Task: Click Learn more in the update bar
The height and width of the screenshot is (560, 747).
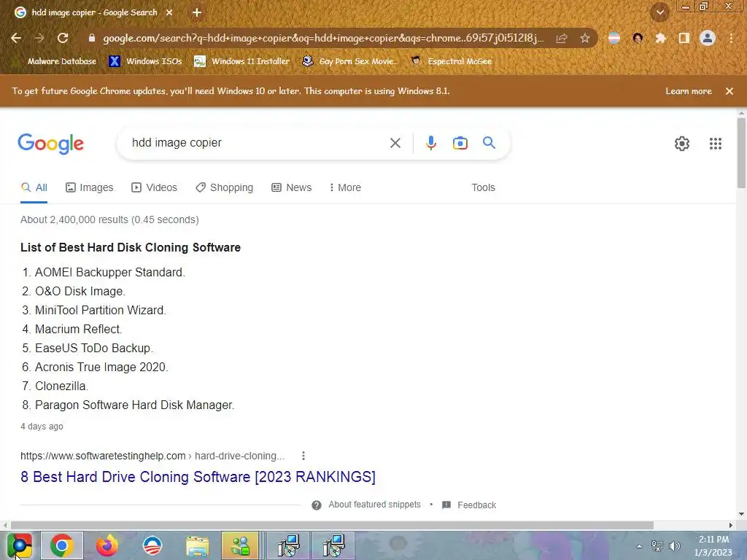Action: point(689,91)
